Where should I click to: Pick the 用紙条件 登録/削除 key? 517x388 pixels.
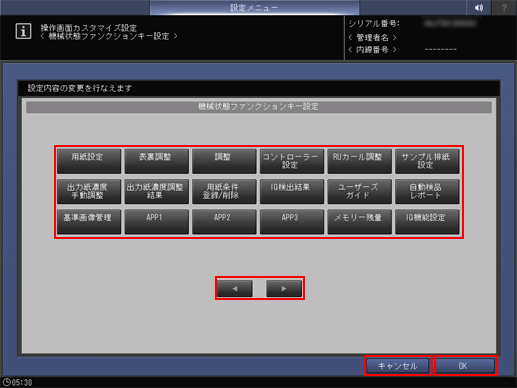tap(224, 191)
